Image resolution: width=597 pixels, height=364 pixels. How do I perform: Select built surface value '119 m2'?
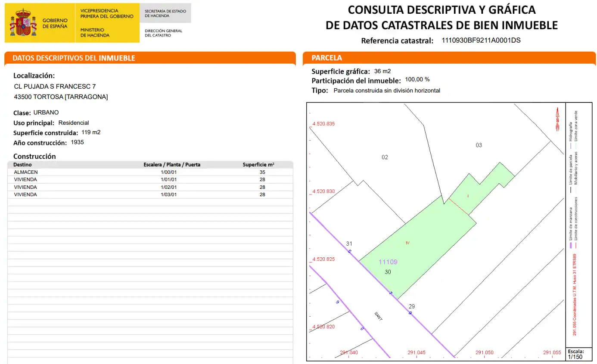click(x=91, y=133)
